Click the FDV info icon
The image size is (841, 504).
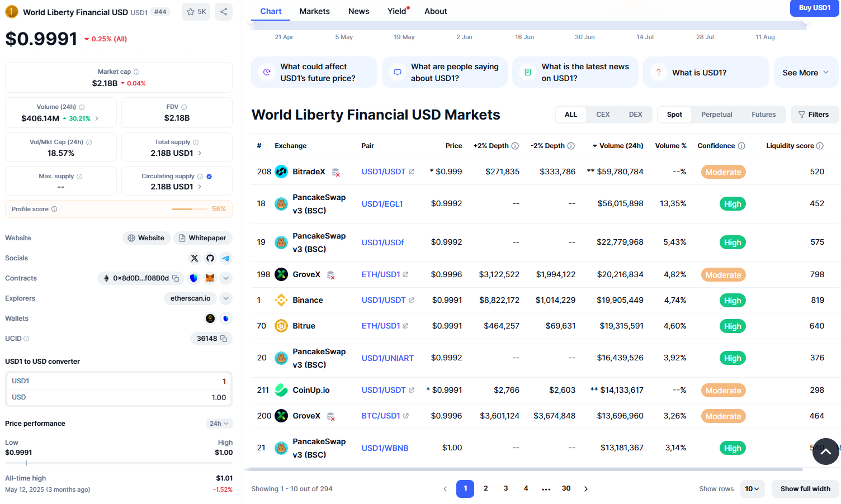tap(184, 107)
